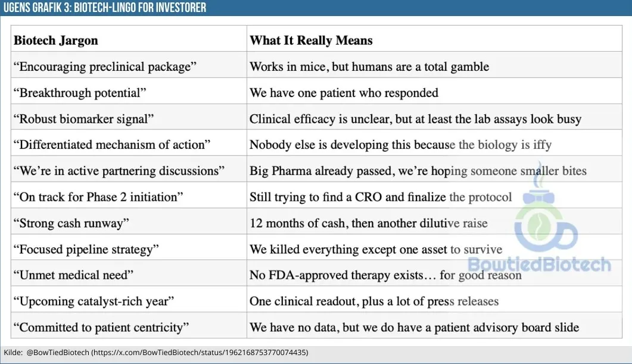Click the "Ugens Grafik 3" header title

(105, 8)
